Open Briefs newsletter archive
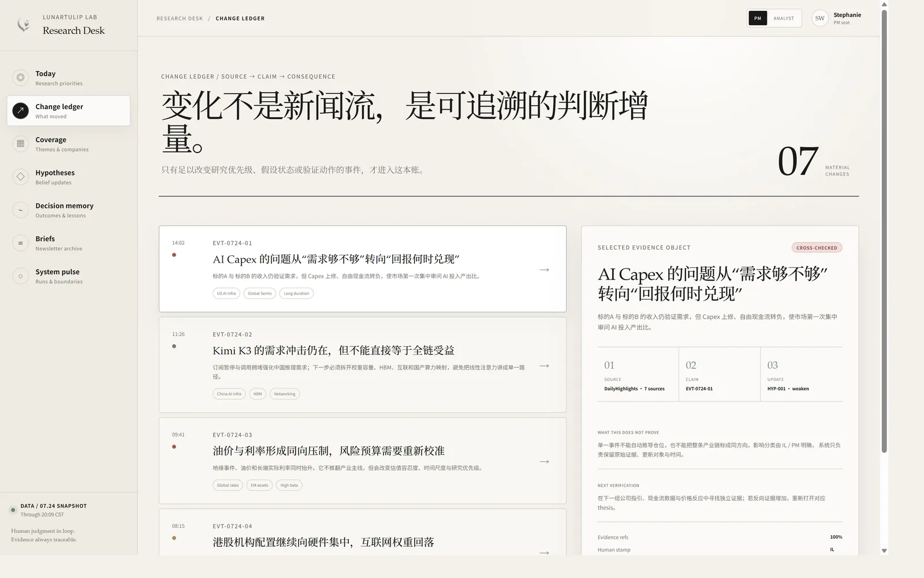This screenshot has width=924, height=578. click(68, 243)
